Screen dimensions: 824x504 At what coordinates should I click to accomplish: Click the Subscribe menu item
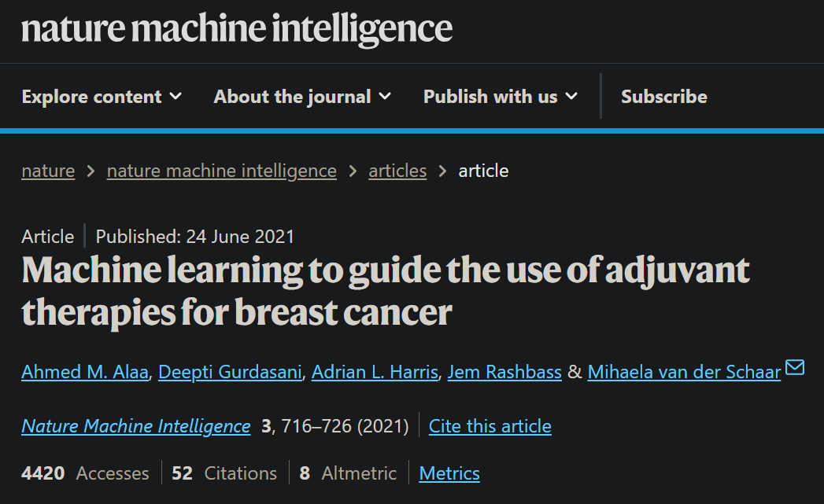coord(663,97)
